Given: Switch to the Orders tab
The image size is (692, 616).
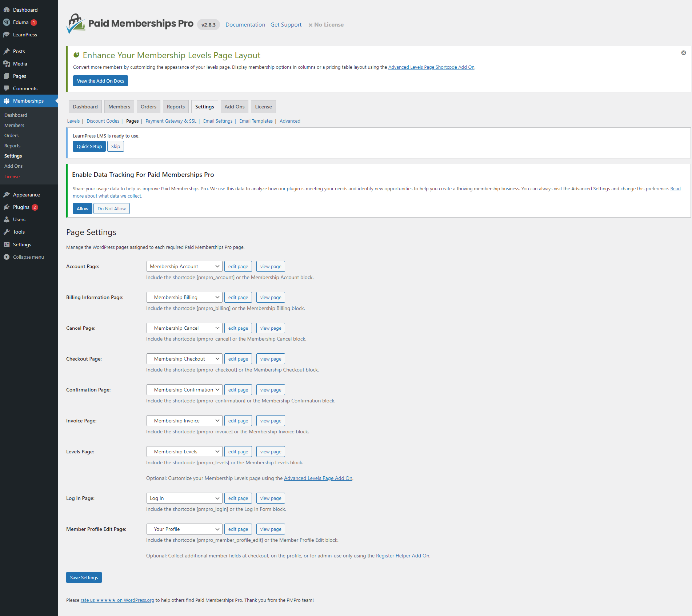Looking at the screenshot, I should (148, 107).
